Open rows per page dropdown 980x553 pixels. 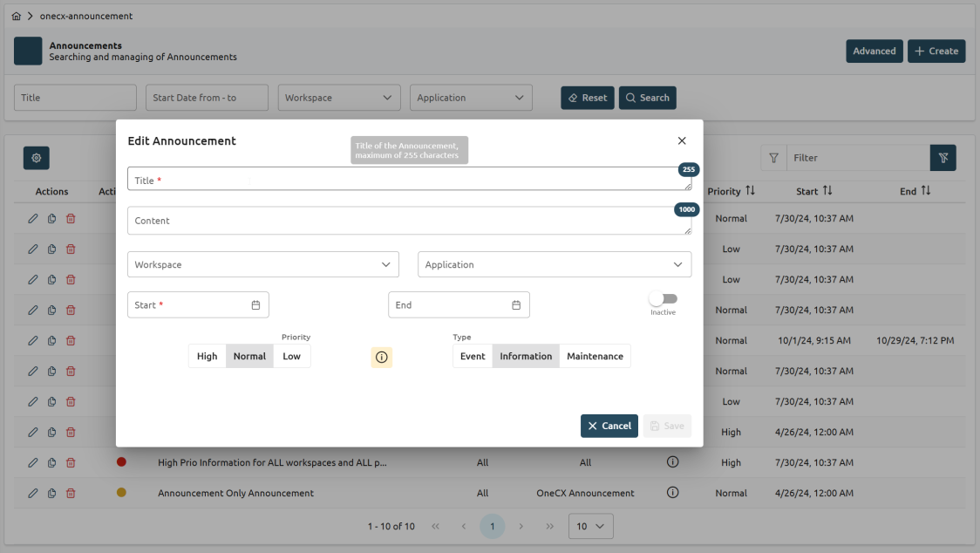coord(590,526)
